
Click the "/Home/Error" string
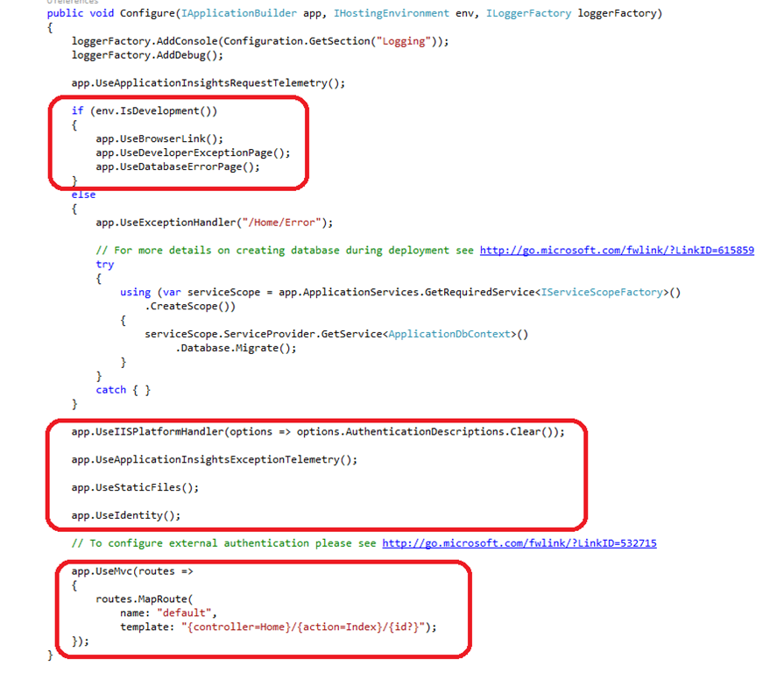[x=282, y=222]
